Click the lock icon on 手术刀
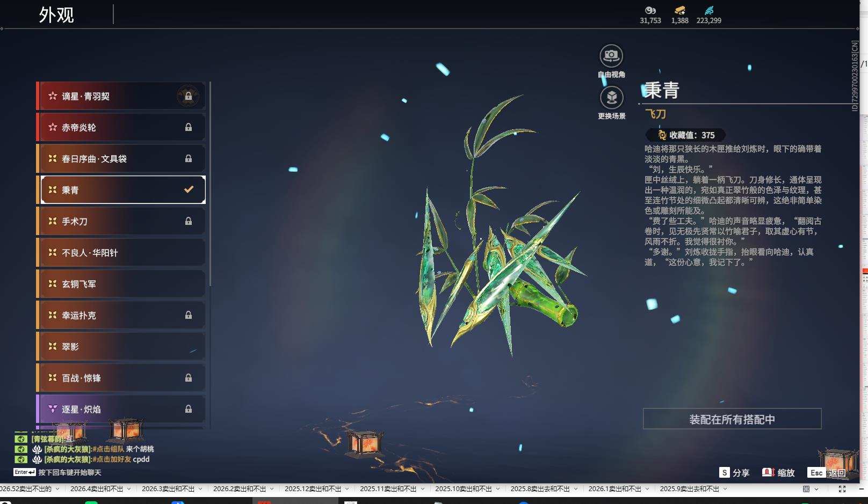 click(x=189, y=221)
